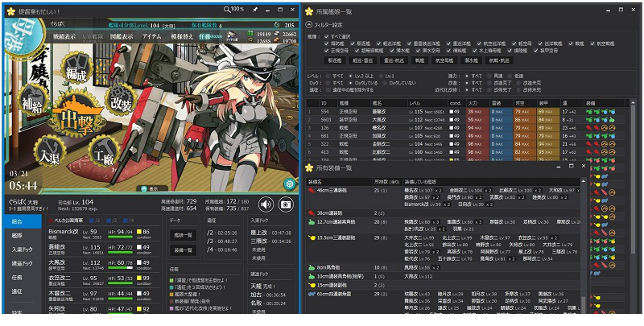
Task: Select the 榛名改 row in ship list
Action: 468,128
